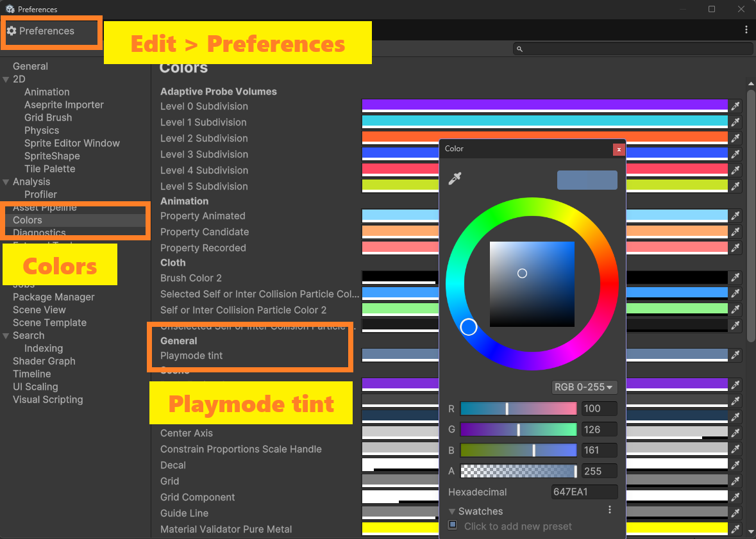Click eyedropper for Property Animated
Viewport: 756px width, 539px height.
pos(735,216)
